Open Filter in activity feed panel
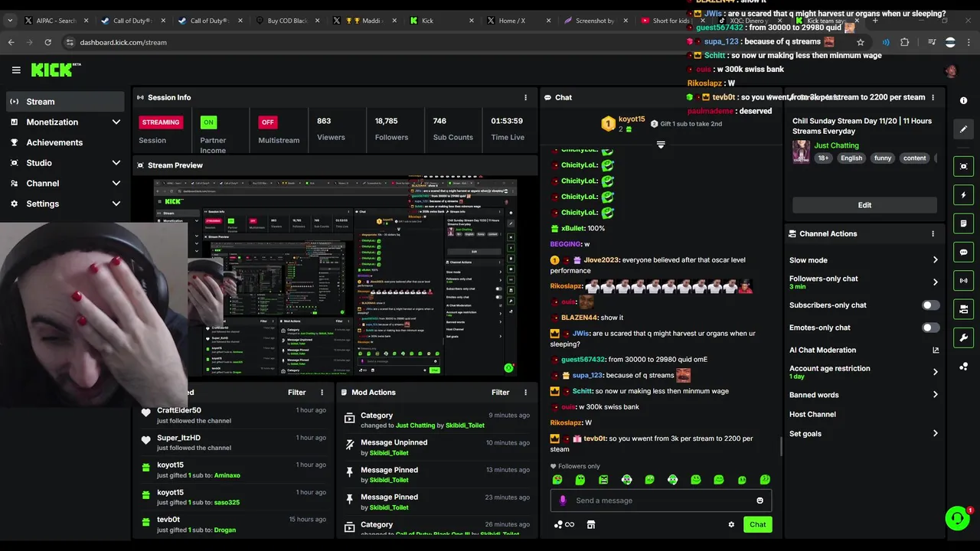980x551 pixels. (x=296, y=392)
